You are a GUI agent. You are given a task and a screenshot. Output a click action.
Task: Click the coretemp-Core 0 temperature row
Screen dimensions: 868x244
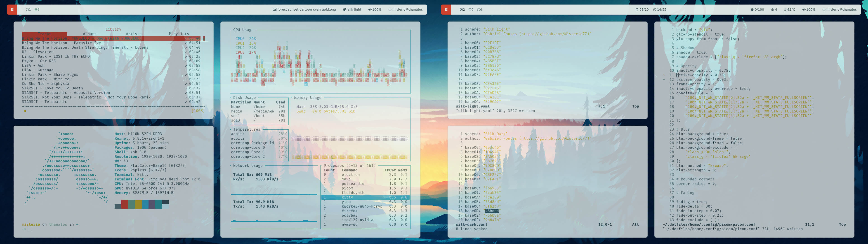pyautogui.click(x=259, y=148)
